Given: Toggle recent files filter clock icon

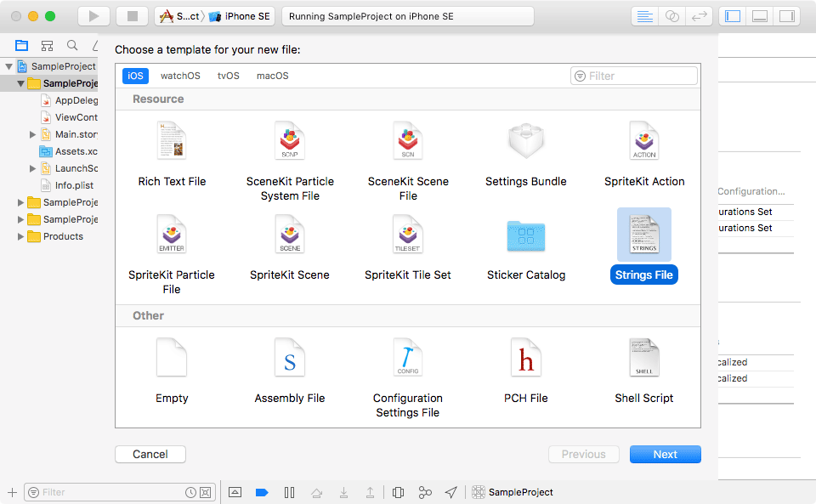Looking at the screenshot, I should [191, 492].
